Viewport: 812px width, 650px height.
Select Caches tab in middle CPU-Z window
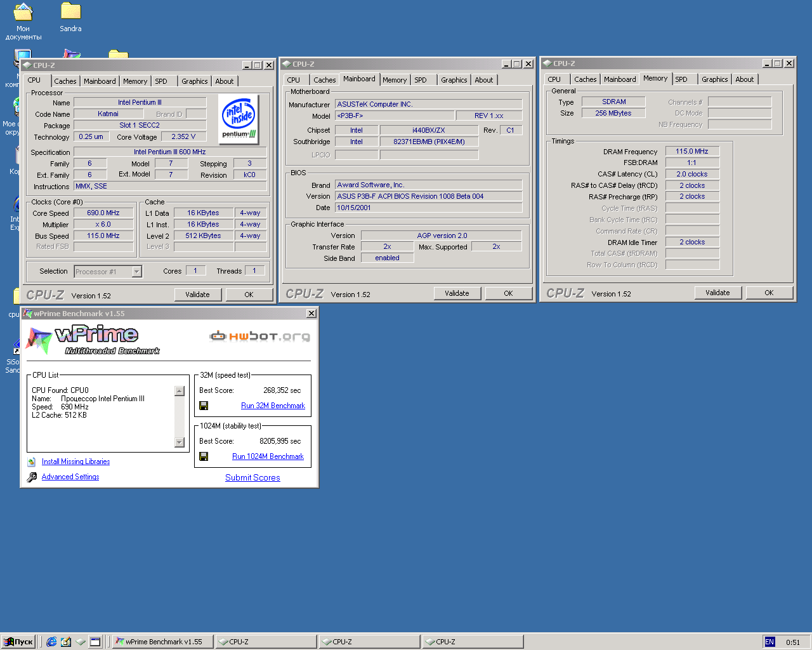click(x=324, y=80)
